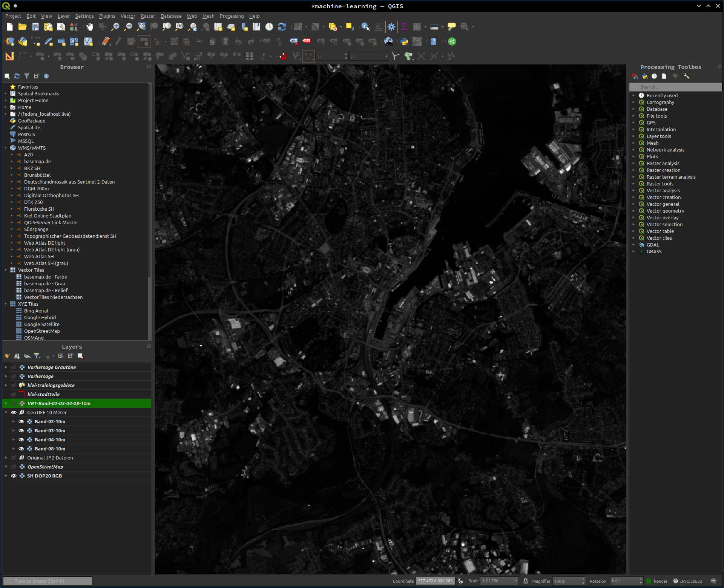Hide the Band-02-10m layer
This screenshot has width=724, height=588.
(x=21, y=421)
